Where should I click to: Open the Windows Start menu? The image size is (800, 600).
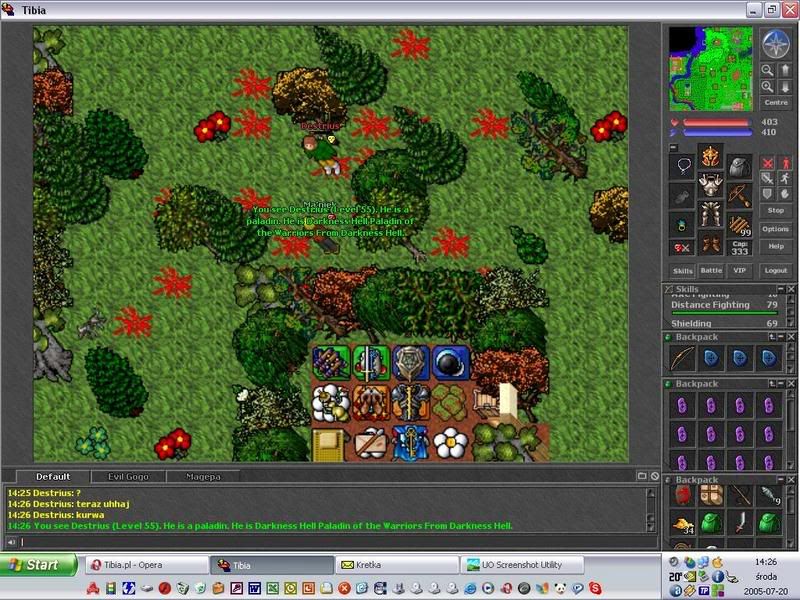click(x=38, y=565)
